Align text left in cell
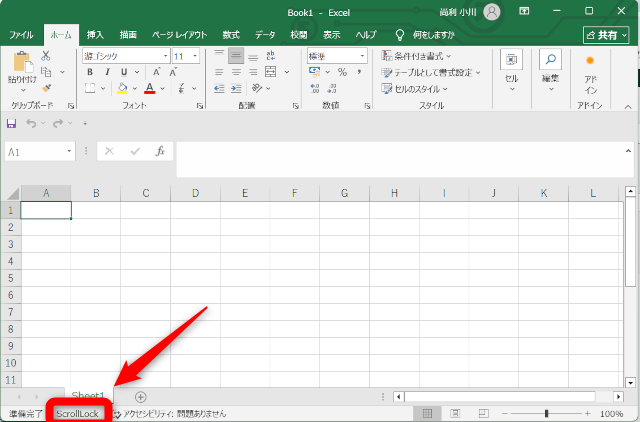 point(219,72)
